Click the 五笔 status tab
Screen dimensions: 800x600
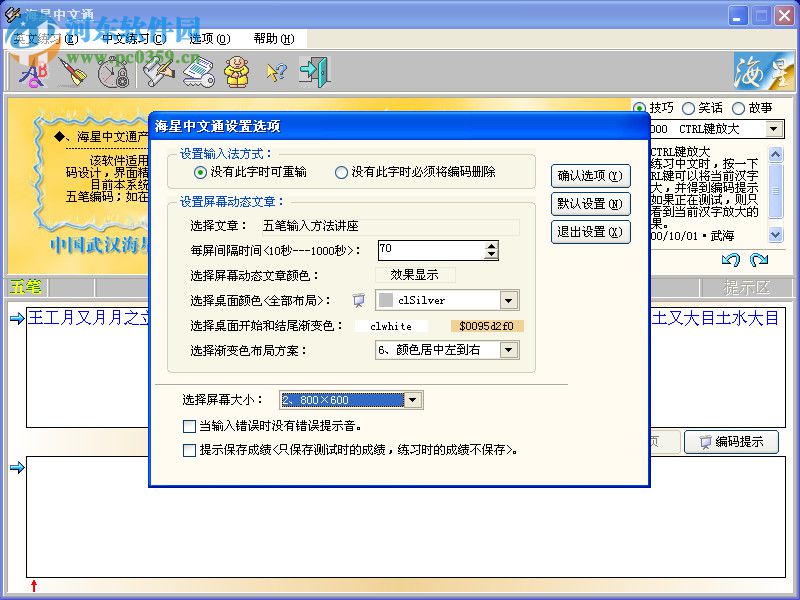(26, 287)
